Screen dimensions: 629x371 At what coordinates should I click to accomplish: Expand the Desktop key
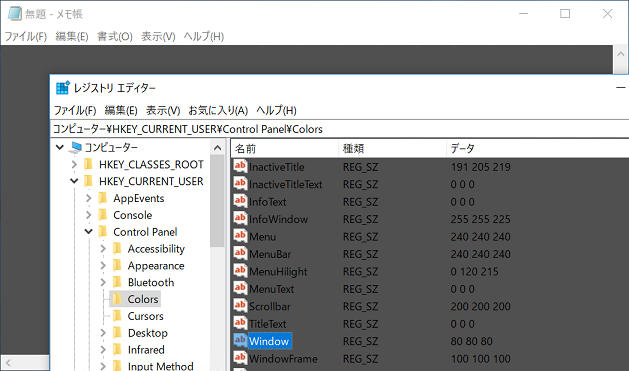[x=103, y=333]
